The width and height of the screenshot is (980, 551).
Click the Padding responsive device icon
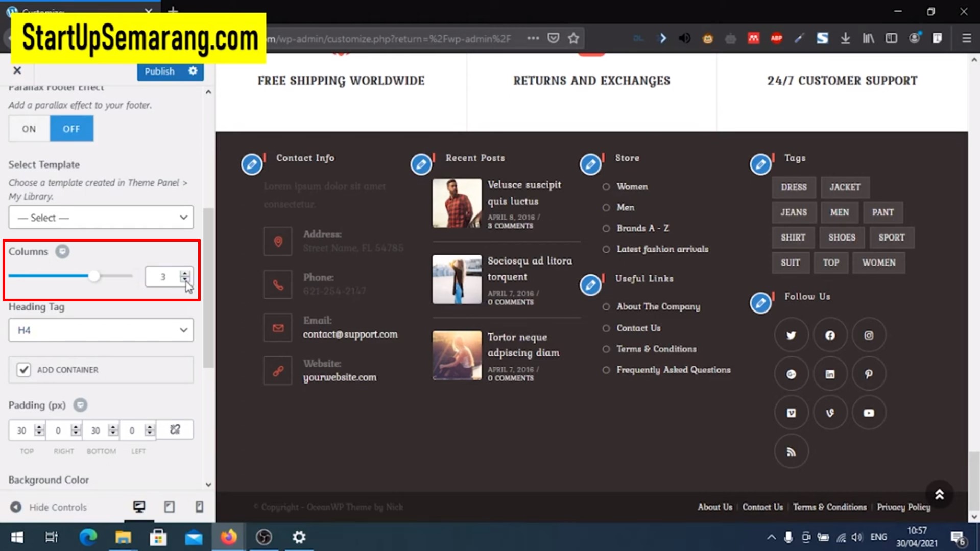pos(80,405)
